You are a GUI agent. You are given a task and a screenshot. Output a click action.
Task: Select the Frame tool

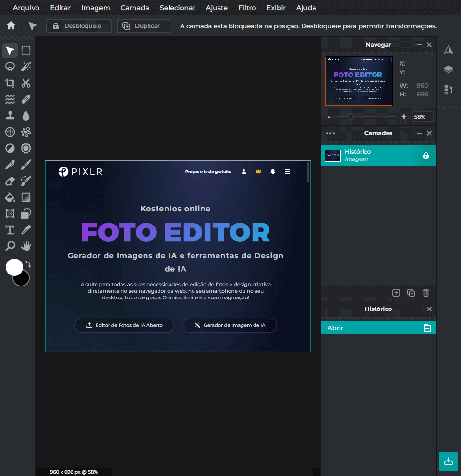tap(10, 214)
